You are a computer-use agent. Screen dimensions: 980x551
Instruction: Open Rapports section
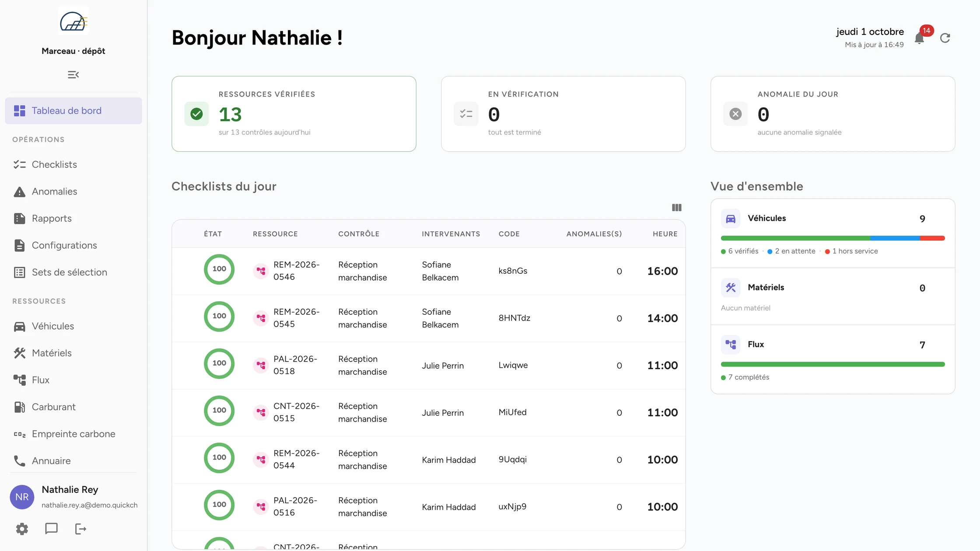click(x=73, y=218)
